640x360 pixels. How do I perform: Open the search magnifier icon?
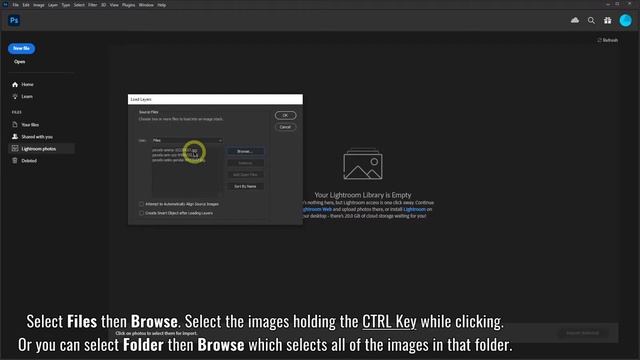(591, 20)
